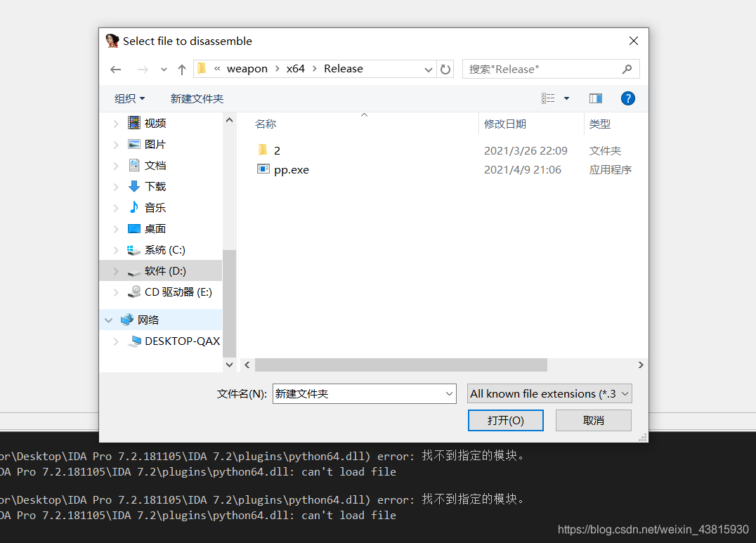
Task: Select x64 in the address breadcrumb
Action: (296, 68)
